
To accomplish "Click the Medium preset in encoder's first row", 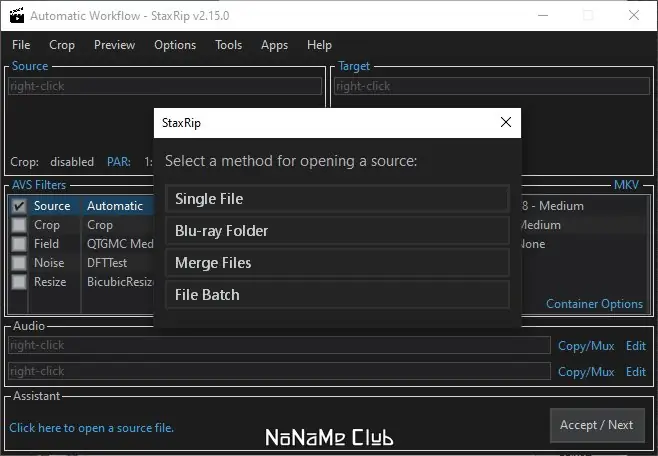I will click(x=561, y=206).
